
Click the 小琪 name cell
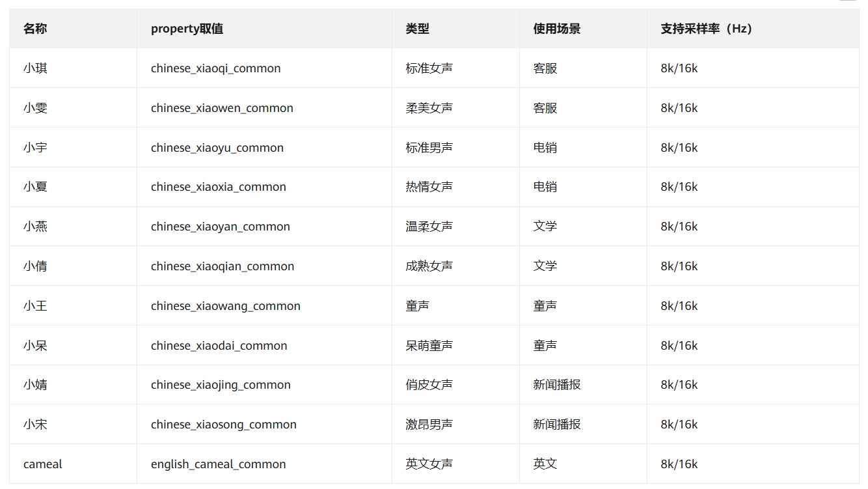pos(35,68)
